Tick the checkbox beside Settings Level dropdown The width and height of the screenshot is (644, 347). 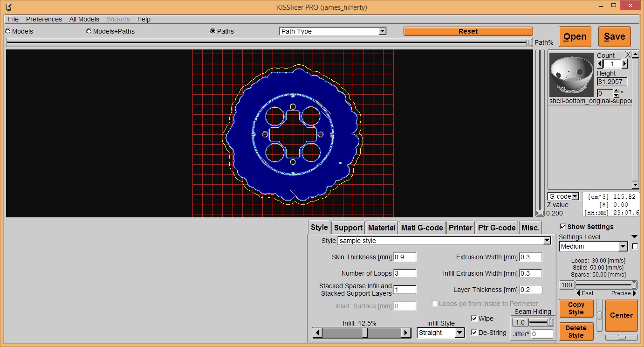[635, 246]
